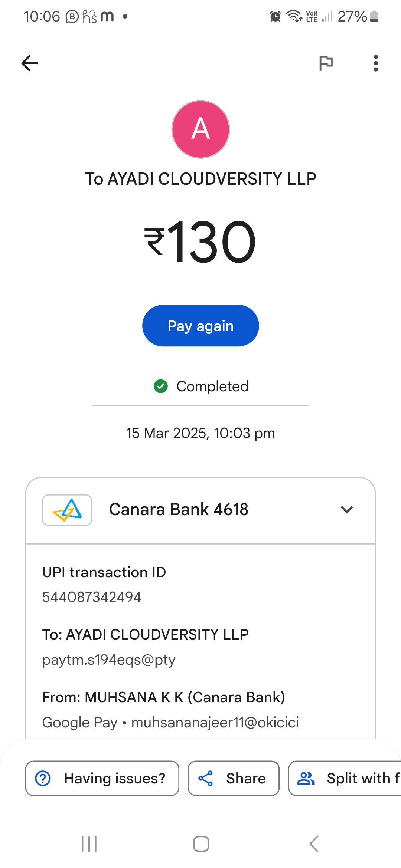Tap the back arrow at top left

pos(30,63)
